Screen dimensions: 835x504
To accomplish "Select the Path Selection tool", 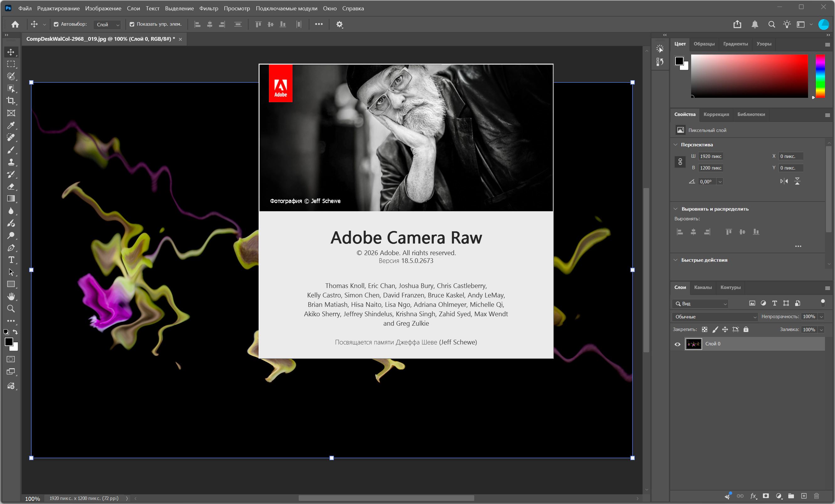I will (x=11, y=272).
